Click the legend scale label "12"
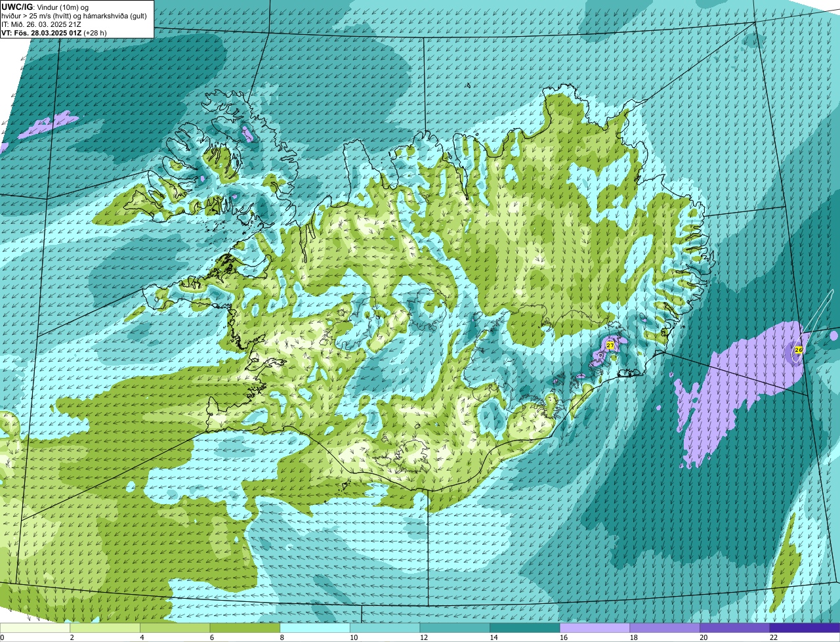The width and height of the screenshot is (840, 642). [423, 637]
